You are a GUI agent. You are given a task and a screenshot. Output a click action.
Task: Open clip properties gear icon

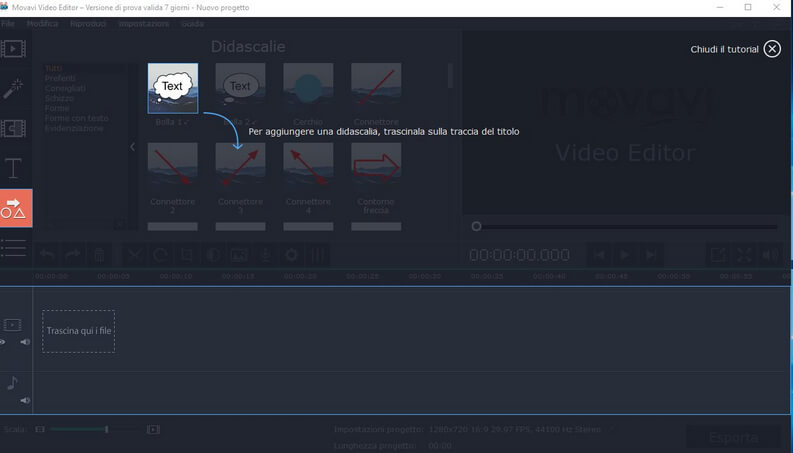point(291,255)
